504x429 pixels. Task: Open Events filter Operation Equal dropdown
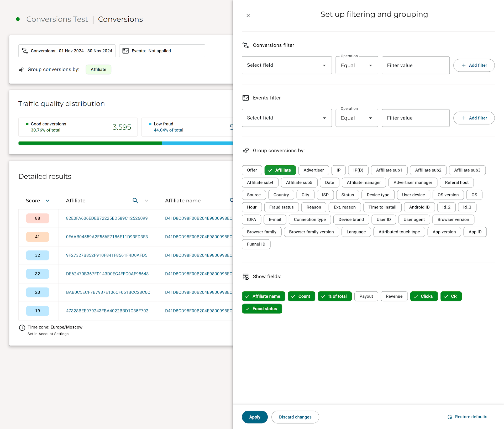(356, 118)
